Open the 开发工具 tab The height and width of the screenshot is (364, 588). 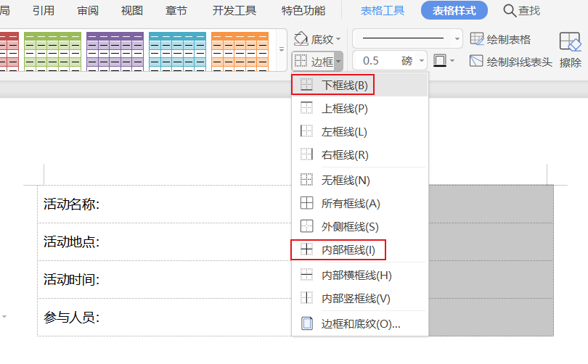234,10
